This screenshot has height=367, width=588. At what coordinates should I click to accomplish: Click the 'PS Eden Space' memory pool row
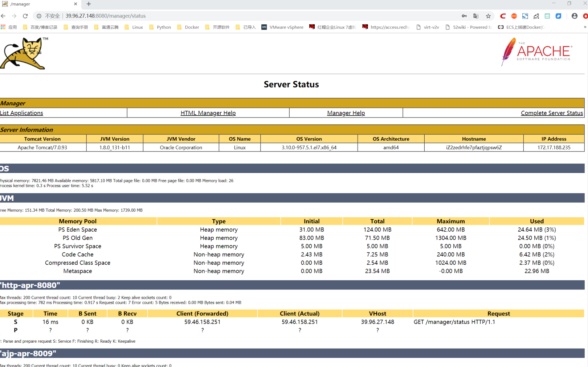pyautogui.click(x=292, y=230)
